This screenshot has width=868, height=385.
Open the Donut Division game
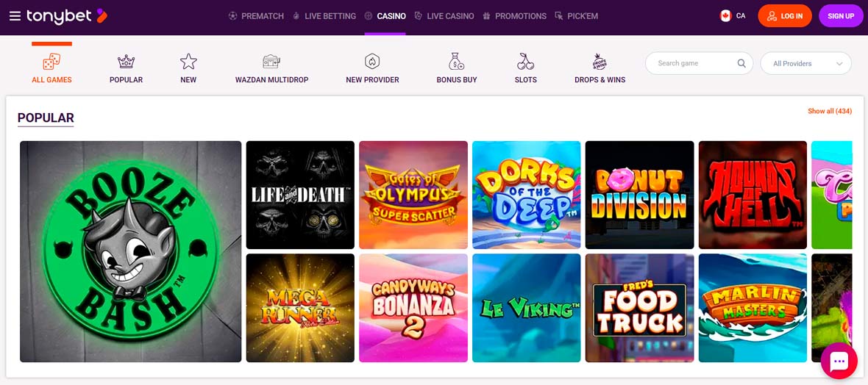pos(639,195)
